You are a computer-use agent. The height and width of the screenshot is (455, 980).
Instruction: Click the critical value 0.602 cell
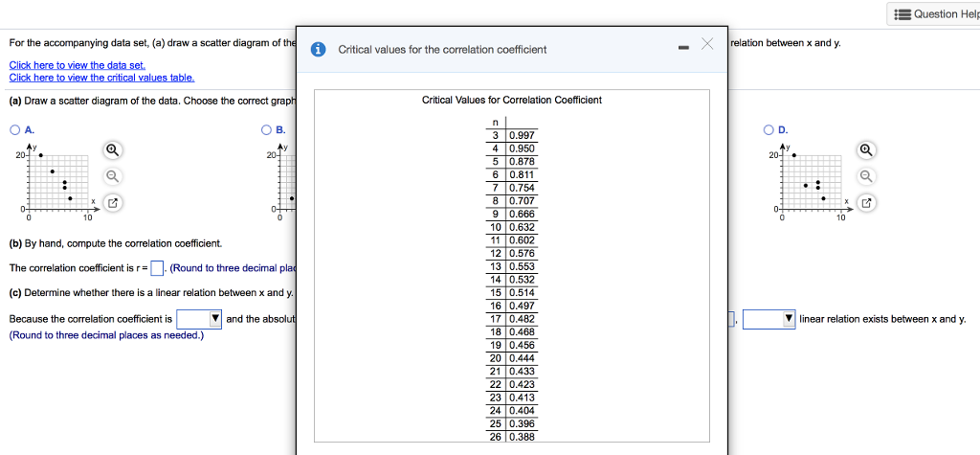tap(522, 240)
